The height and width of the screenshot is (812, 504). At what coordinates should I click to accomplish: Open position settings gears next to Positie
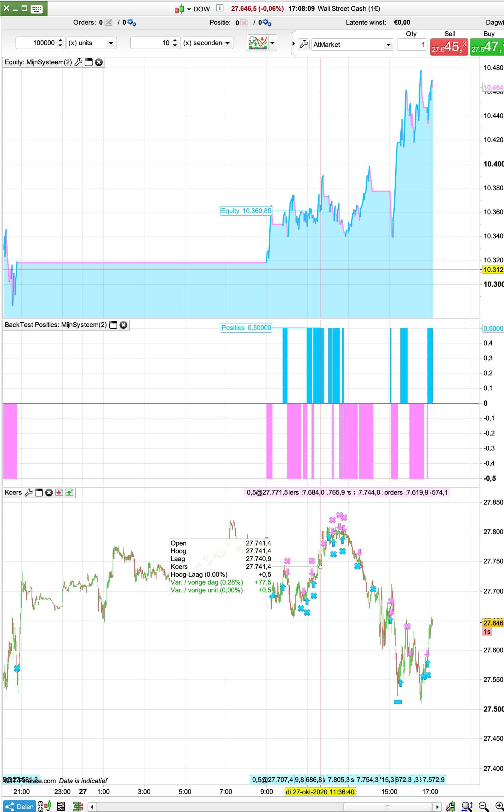point(267,22)
